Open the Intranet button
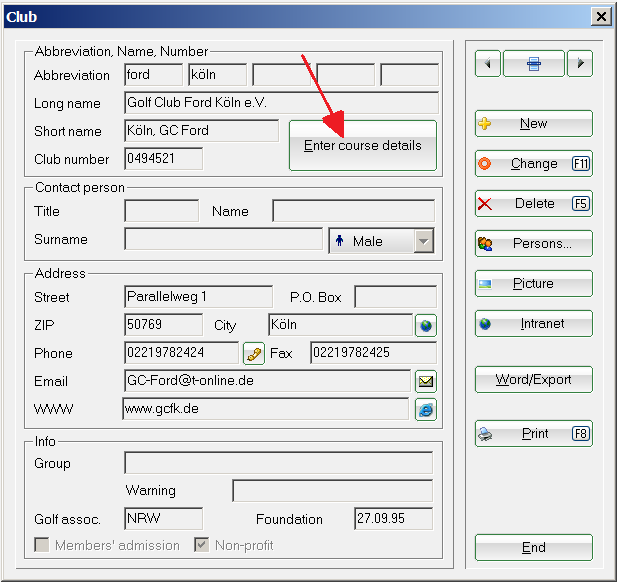Screen dimensions: 617x582 pos(534,323)
